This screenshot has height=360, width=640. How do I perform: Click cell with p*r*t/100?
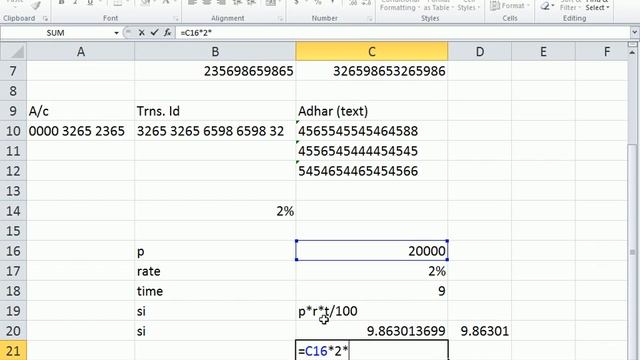pyautogui.click(x=371, y=311)
